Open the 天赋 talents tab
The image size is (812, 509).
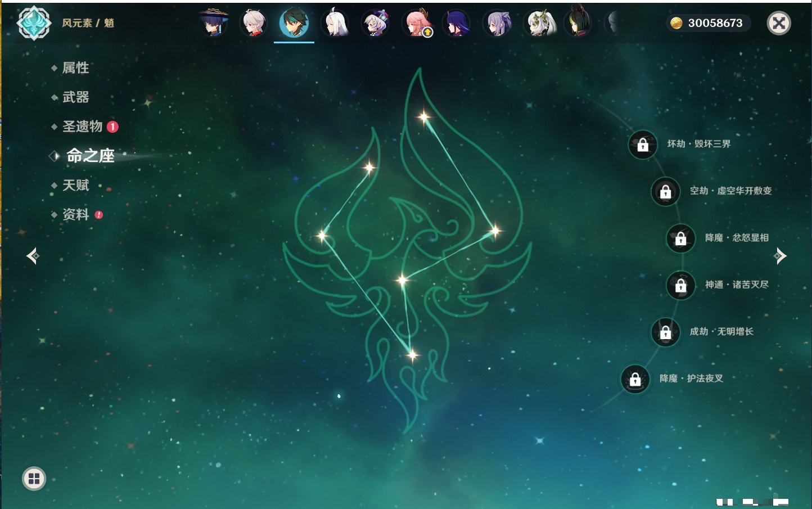click(x=75, y=185)
